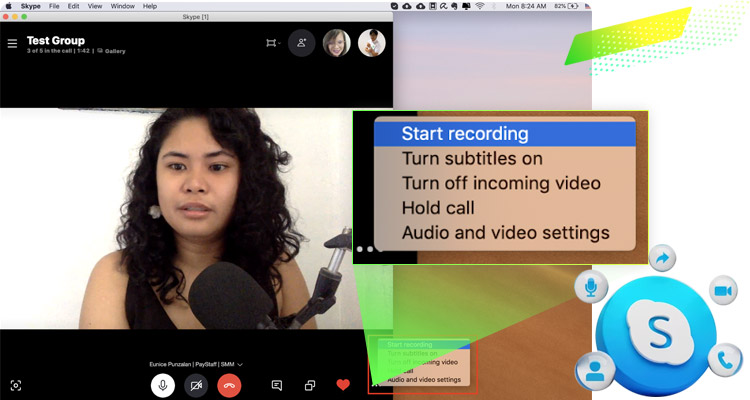
Task: Select the man's participant avatar in header
Action: click(x=372, y=43)
